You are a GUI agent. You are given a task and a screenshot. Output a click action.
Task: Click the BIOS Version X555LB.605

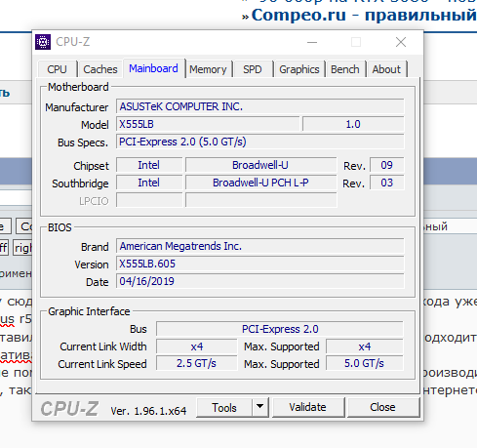(x=260, y=264)
